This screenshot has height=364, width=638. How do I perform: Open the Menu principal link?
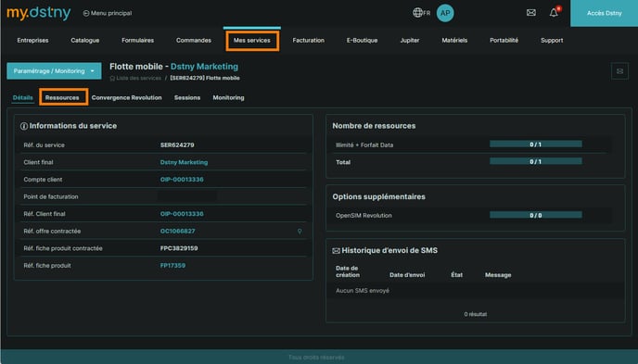click(x=108, y=13)
